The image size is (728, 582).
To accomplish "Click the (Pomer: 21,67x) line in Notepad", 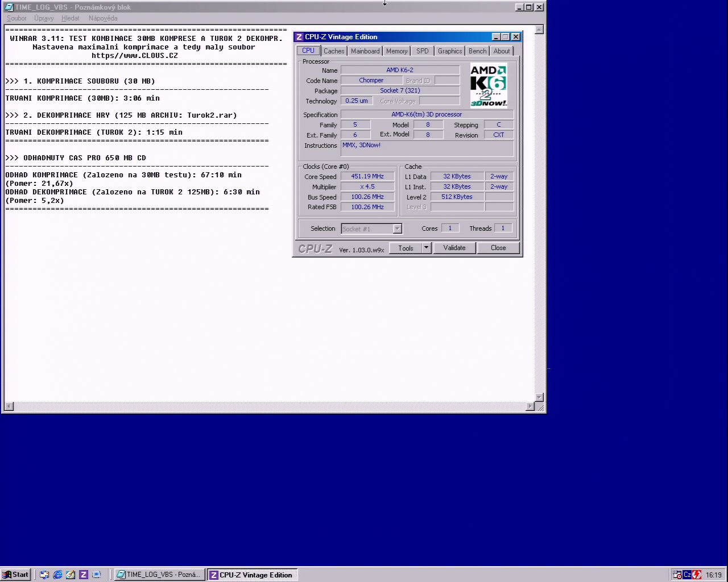I will click(x=39, y=183).
